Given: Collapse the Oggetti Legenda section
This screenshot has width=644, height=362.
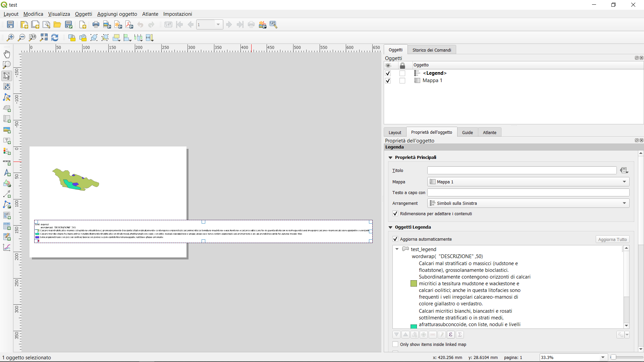Looking at the screenshot, I should [x=390, y=227].
